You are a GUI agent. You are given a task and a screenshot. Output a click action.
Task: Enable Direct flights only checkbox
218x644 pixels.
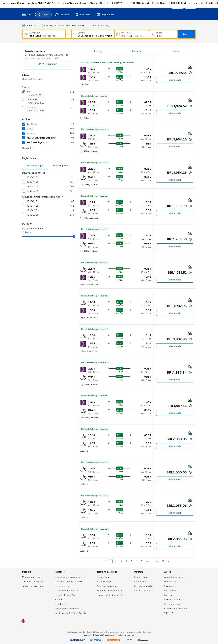(89, 26)
